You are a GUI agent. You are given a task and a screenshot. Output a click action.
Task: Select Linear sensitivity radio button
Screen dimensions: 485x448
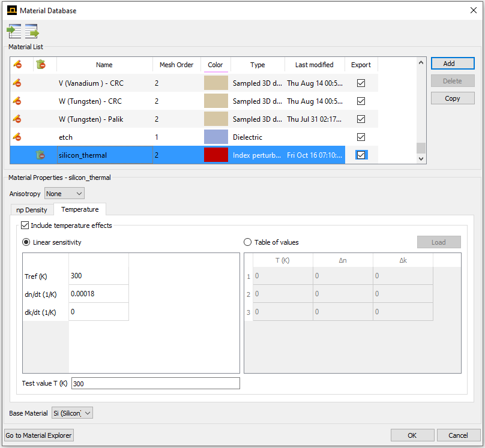(x=26, y=242)
